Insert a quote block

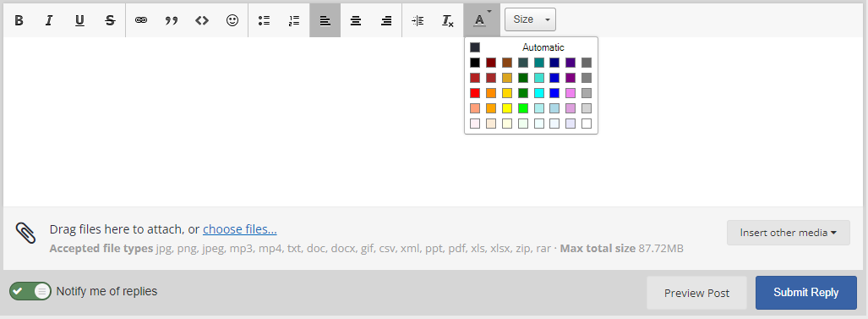coord(172,20)
